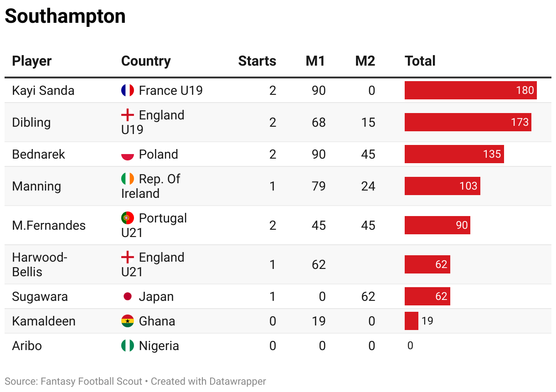556x392 pixels.
Task: Select the Aribo player name cell
Action: pos(27,346)
